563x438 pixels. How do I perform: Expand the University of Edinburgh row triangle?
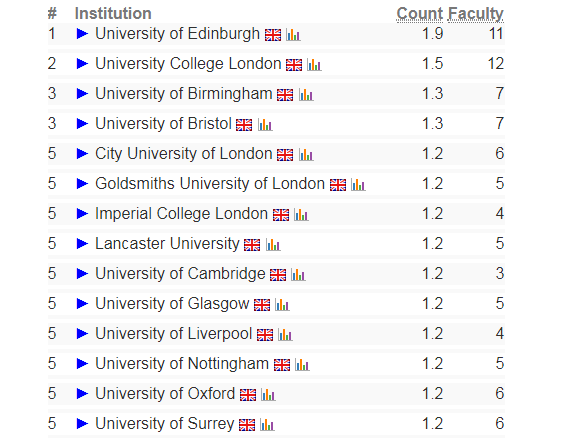coord(82,34)
